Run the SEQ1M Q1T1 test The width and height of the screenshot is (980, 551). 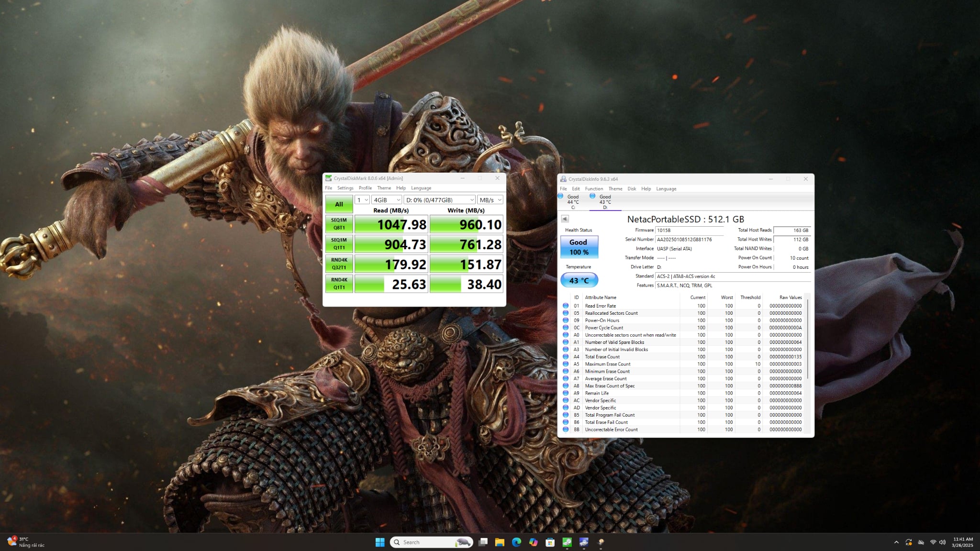click(x=339, y=244)
